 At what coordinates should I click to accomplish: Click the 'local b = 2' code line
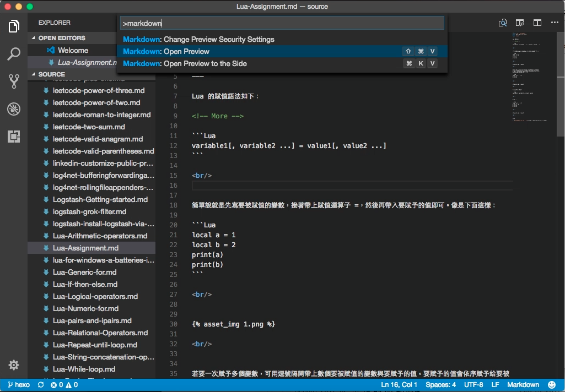pyautogui.click(x=214, y=245)
